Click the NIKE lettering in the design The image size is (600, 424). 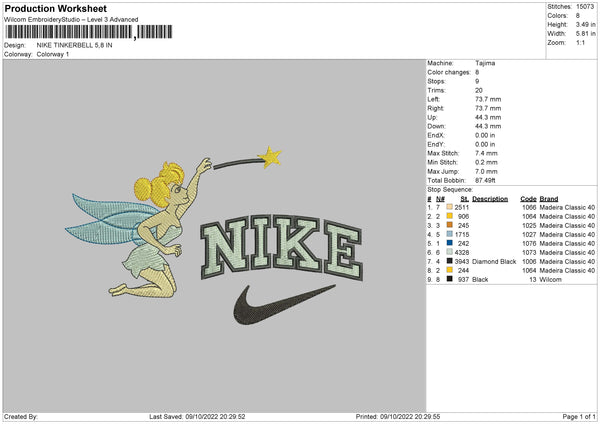[x=281, y=248]
